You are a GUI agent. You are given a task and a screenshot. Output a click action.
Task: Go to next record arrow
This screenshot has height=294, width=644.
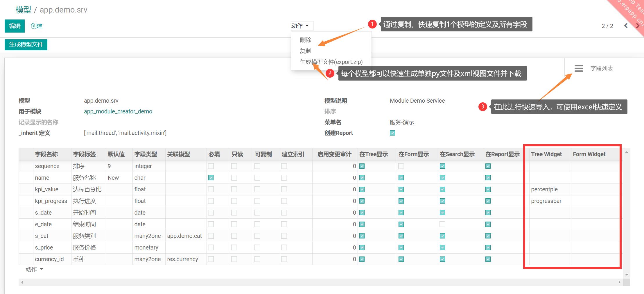coord(638,26)
